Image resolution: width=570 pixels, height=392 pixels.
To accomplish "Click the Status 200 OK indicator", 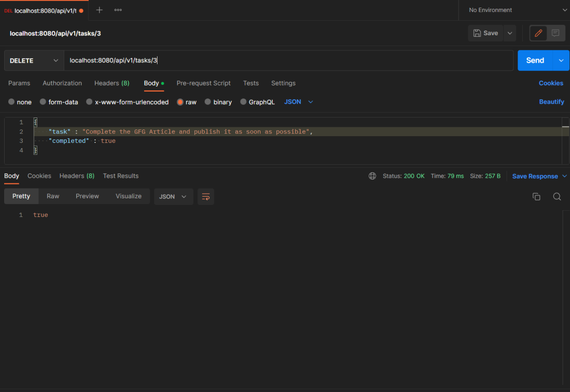I will click(x=404, y=176).
